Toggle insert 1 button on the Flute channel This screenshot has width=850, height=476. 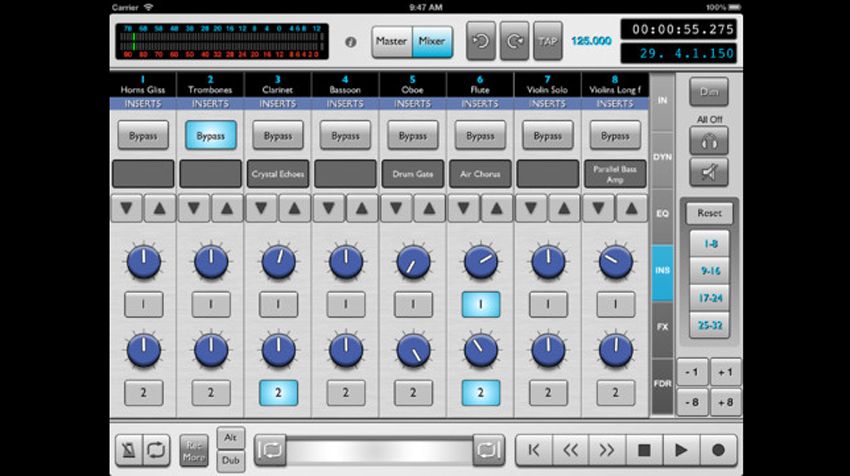(x=480, y=304)
